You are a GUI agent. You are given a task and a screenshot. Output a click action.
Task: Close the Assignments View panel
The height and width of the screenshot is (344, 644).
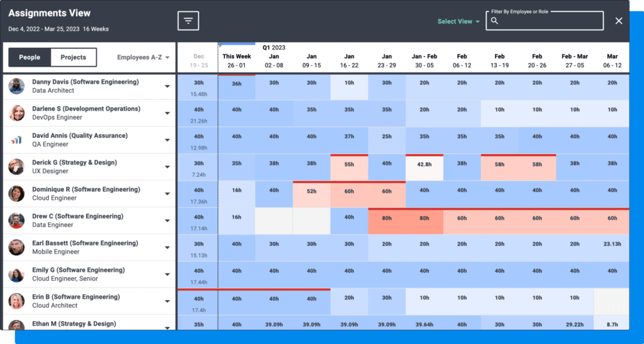[618, 21]
